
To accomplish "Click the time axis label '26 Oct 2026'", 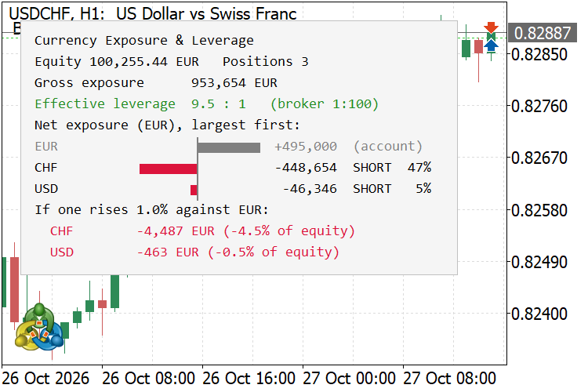I will [45, 378].
